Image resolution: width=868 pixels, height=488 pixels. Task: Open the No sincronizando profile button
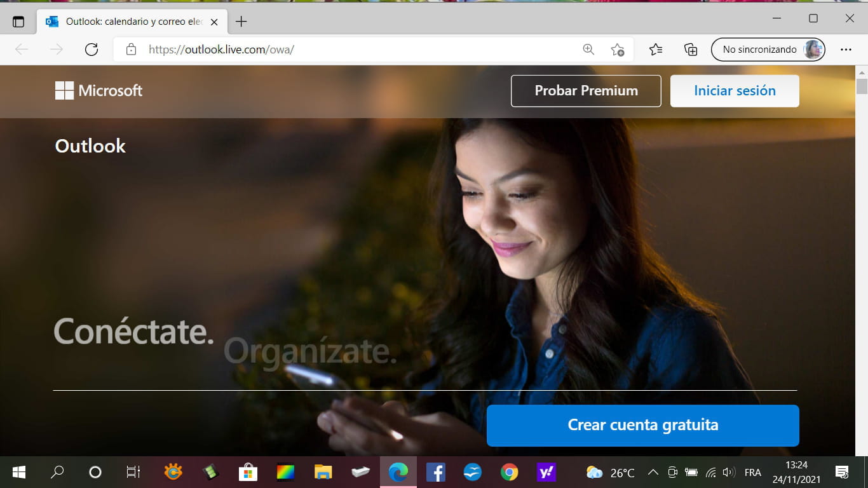tap(768, 50)
